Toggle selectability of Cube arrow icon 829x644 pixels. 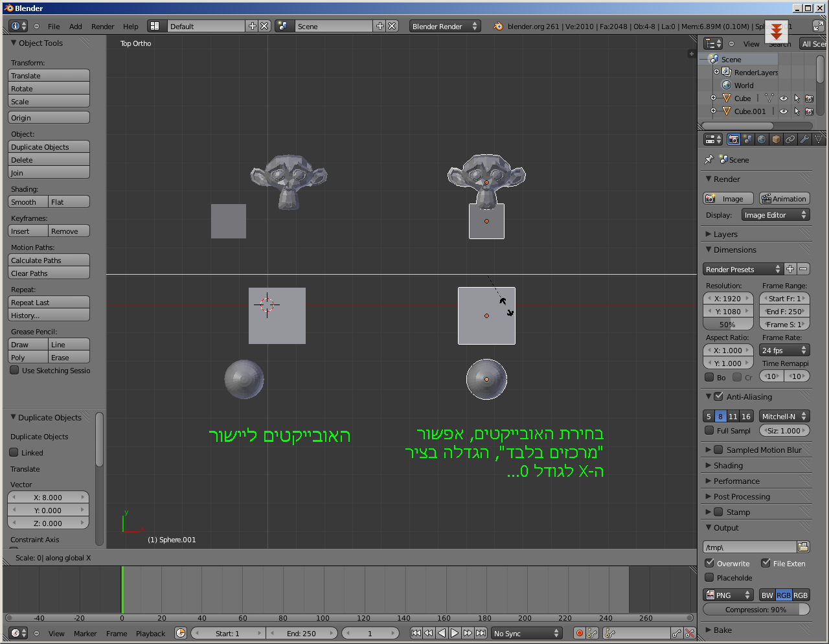[797, 98]
